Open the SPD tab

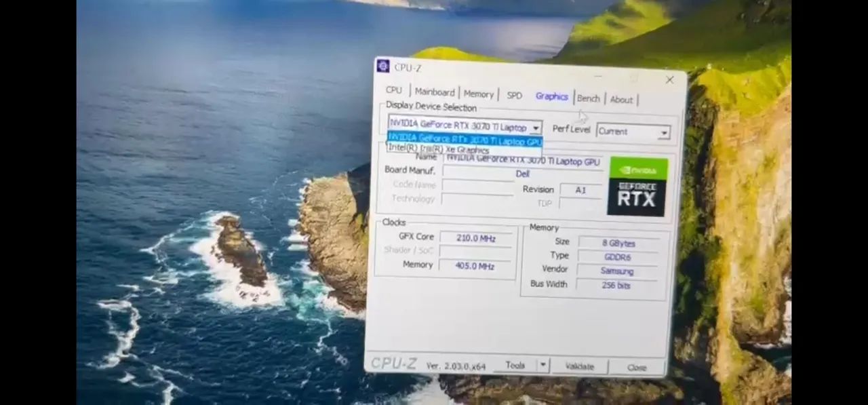515,96
